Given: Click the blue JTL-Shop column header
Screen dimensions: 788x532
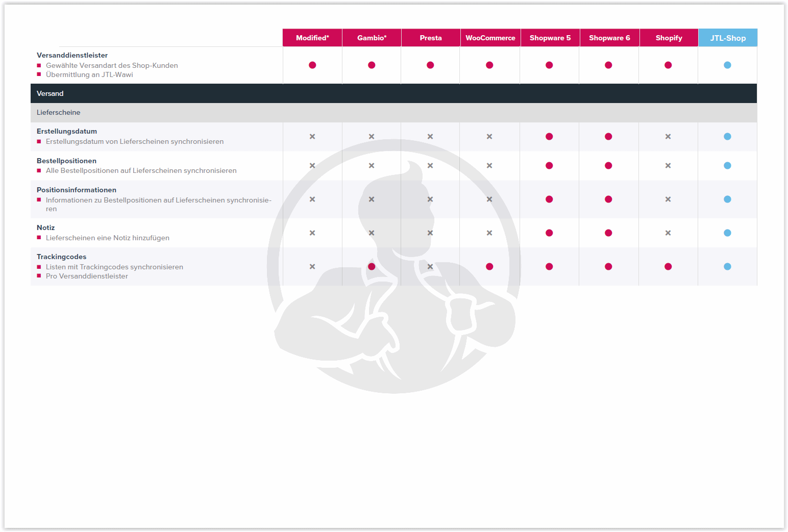Looking at the screenshot, I should [x=728, y=38].
